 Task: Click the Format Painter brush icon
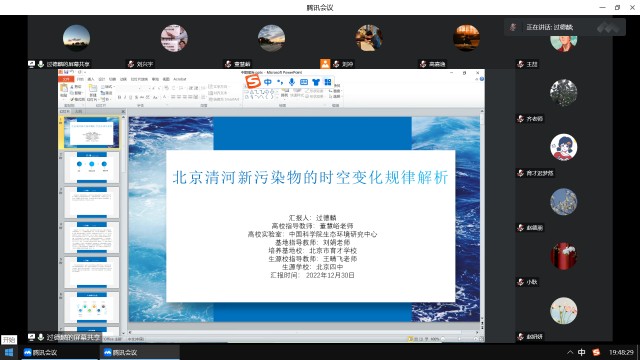72,99
